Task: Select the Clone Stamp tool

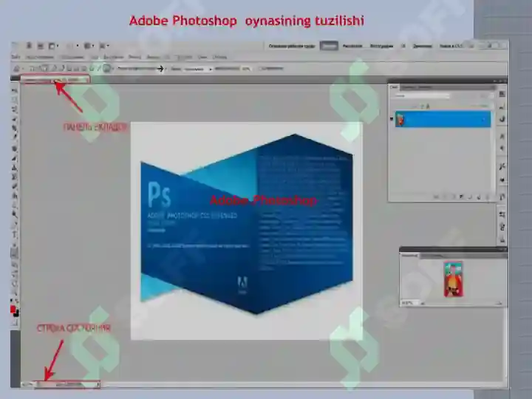Action: coord(15,168)
